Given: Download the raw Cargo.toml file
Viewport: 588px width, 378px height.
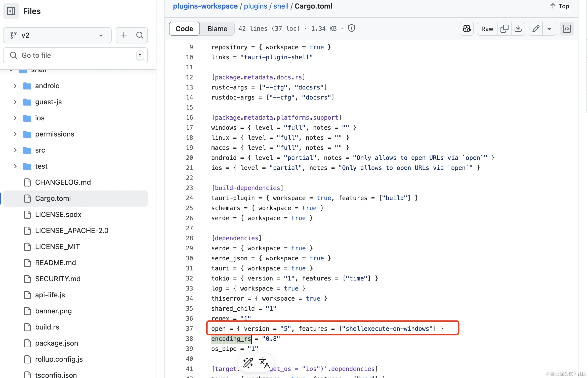Looking at the screenshot, I should tap(518, 29).
